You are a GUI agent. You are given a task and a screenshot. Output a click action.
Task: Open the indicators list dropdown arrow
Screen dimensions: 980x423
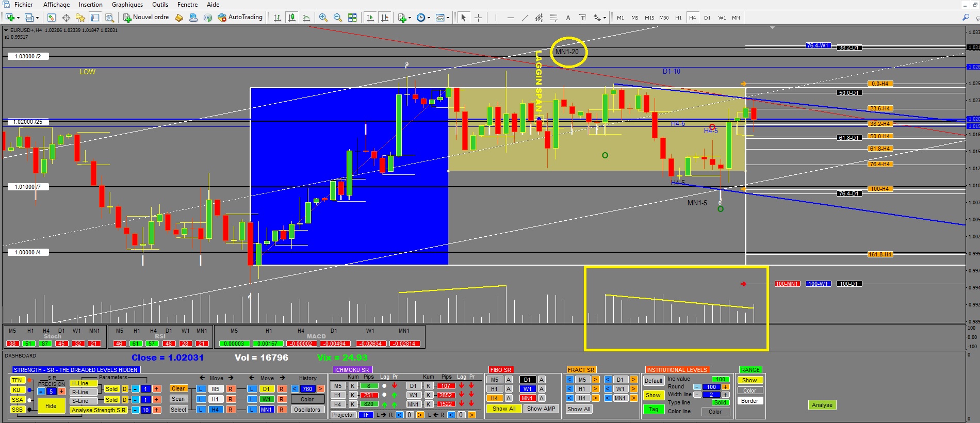pos(410,18)
